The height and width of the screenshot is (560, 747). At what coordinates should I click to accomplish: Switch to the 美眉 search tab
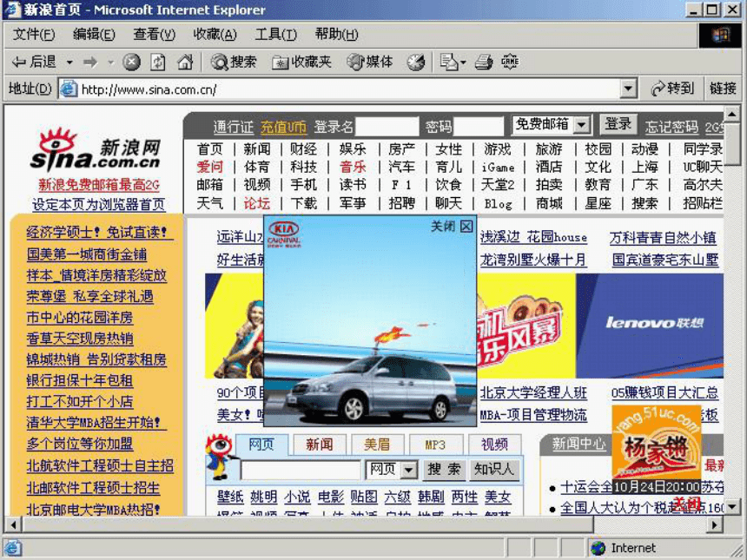click(377, 445)
